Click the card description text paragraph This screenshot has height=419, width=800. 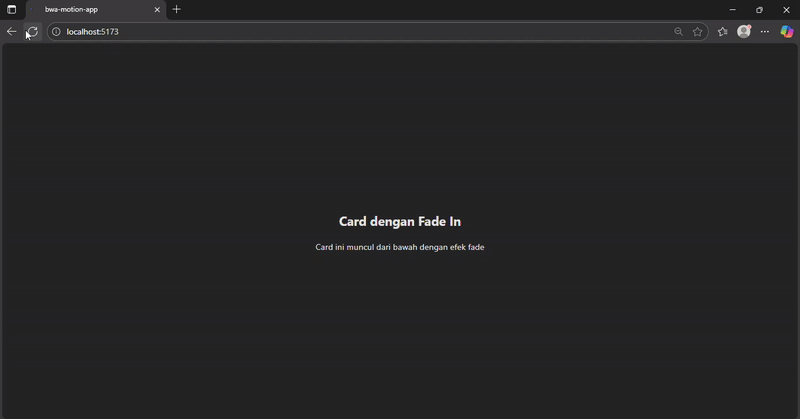point(400,247)
